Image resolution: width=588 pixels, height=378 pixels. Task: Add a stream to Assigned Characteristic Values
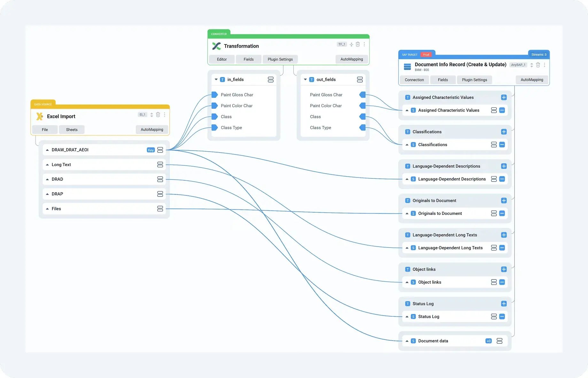coord(504,98)
